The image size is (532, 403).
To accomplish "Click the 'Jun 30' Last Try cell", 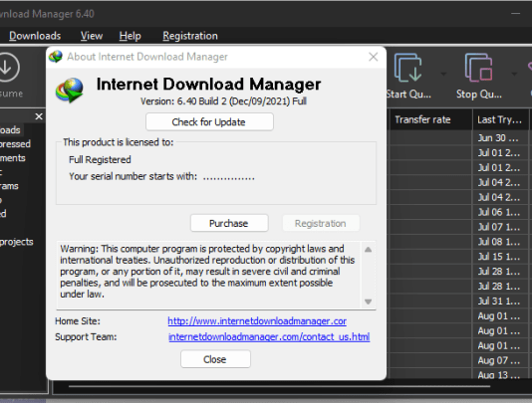I will click(500, 138).
